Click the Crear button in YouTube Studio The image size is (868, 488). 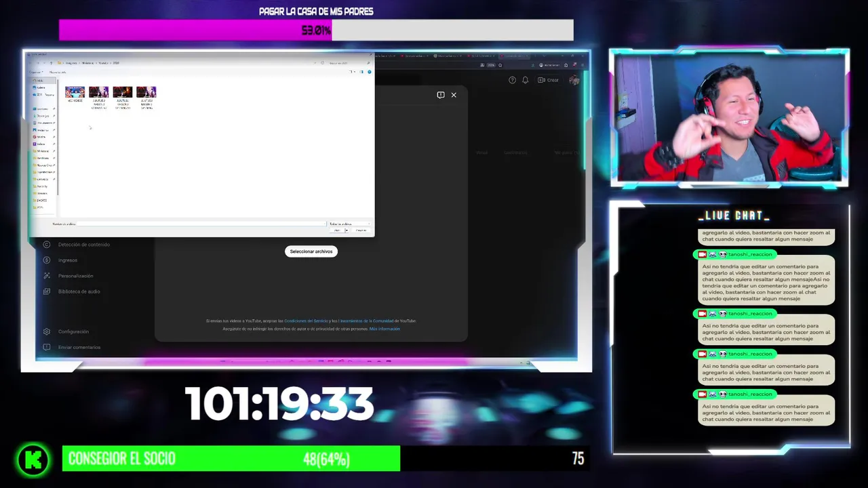click(549, 80)
